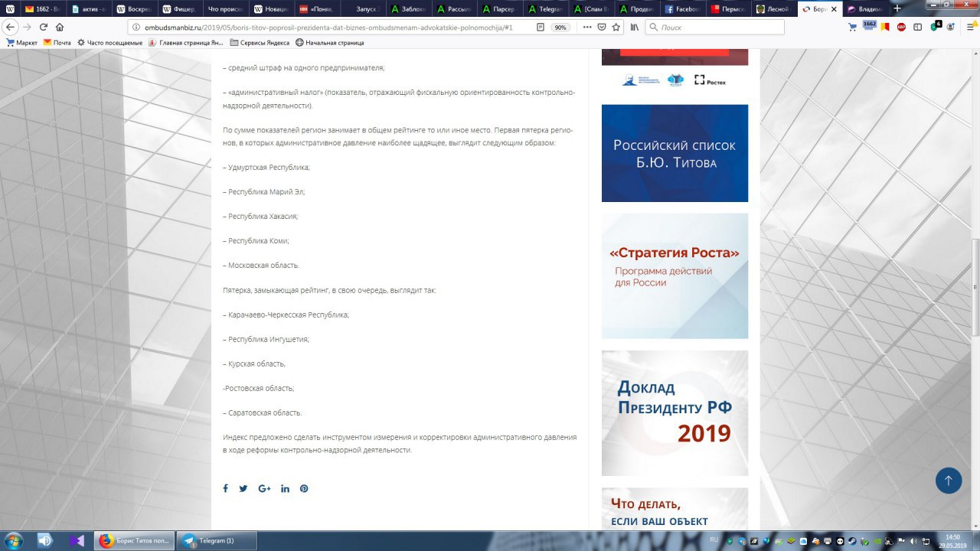Open Главная страница Яндекса bookmark
This screenshot has width=980, height=551.
(x=186, y=43)
